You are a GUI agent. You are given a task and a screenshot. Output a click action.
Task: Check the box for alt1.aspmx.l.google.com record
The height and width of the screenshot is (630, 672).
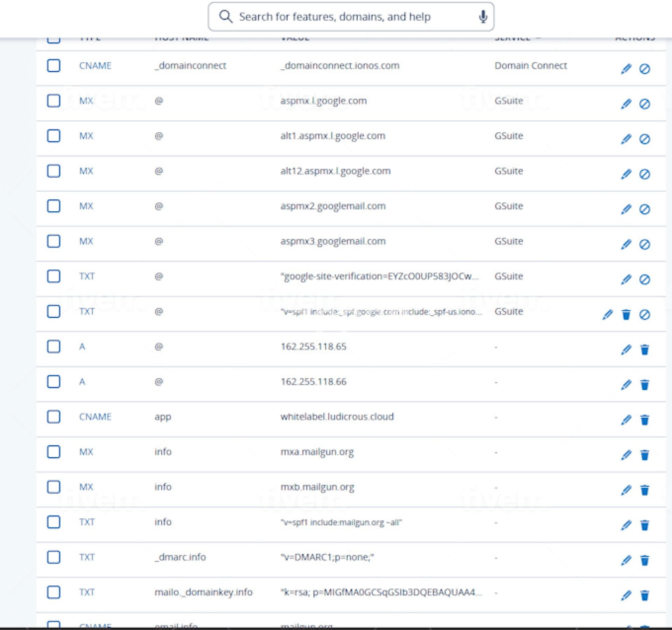pos(54,136)
